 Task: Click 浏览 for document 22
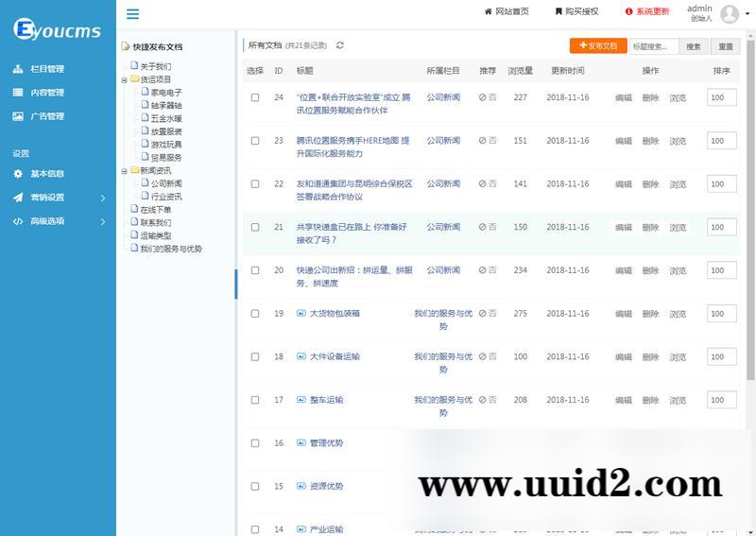point(678,184)
